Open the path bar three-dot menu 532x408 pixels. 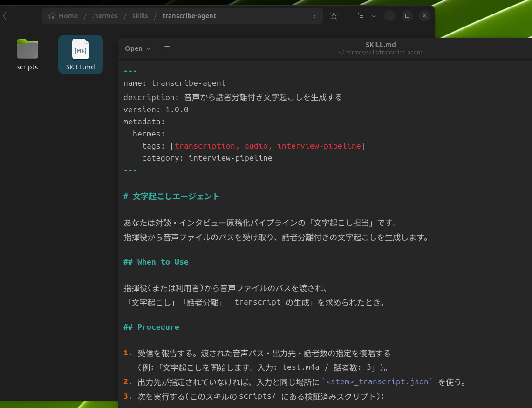pos(314,16)
